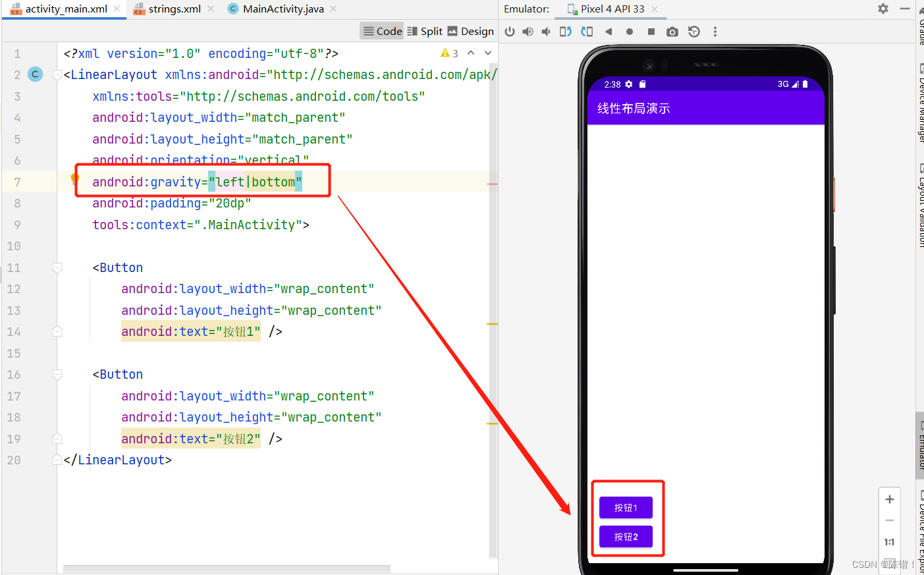
Task: Close the strings.xml tab
Action: (x=211, y=9)
